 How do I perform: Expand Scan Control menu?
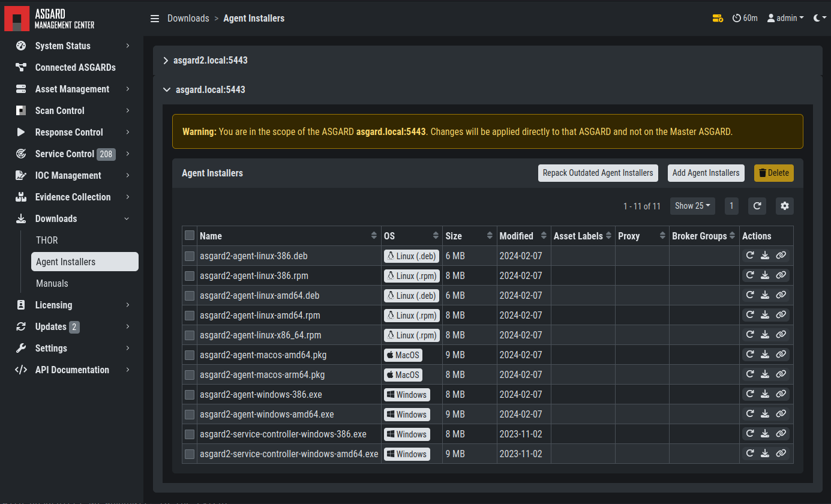pos(72,110)
